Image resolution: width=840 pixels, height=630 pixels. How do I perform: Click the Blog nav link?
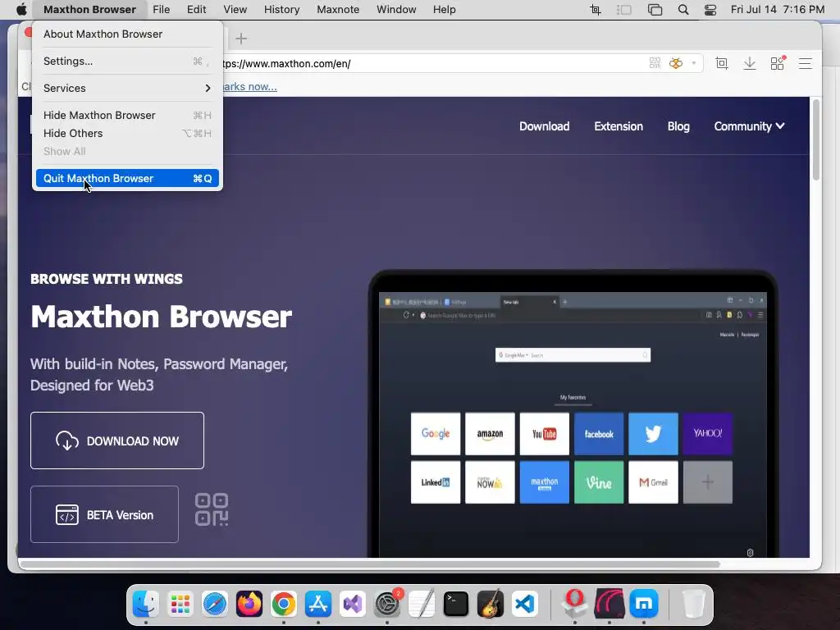[x=678, y=126]
